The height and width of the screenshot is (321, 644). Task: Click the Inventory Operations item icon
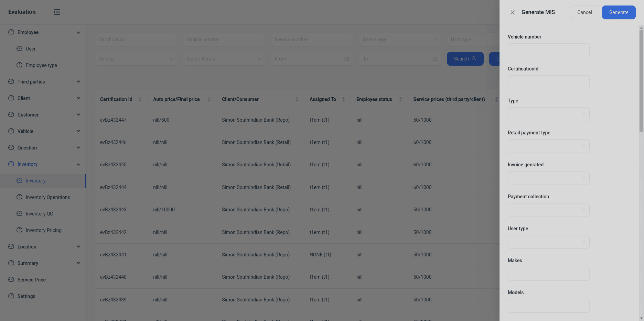point(20,197)
